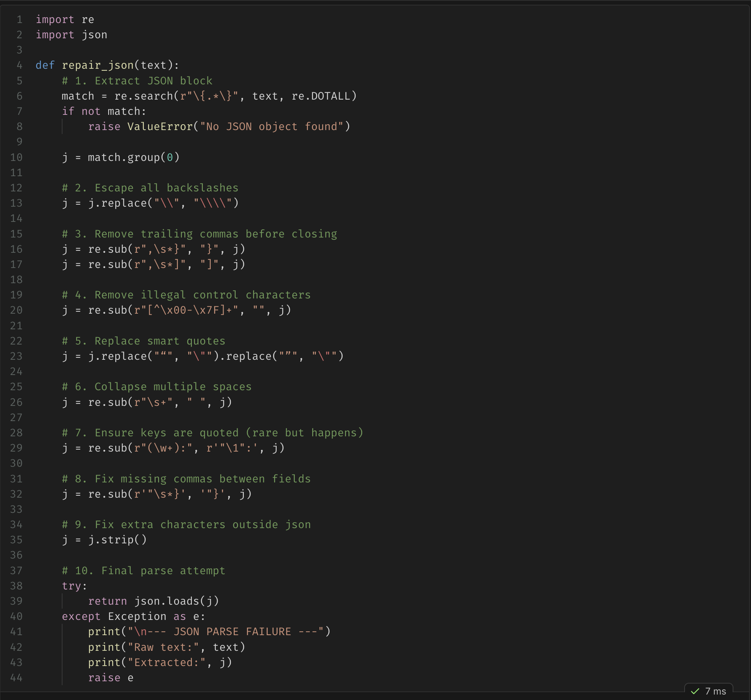
Task: Click comment '# 7. Ensure keys are quoted'
Action: [x=213, y=433]
